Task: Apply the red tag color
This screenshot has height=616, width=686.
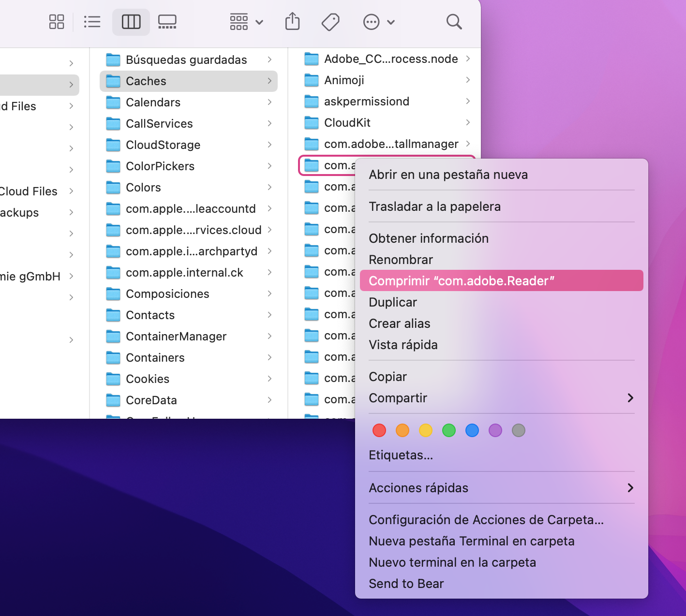Action: point(379,430)
